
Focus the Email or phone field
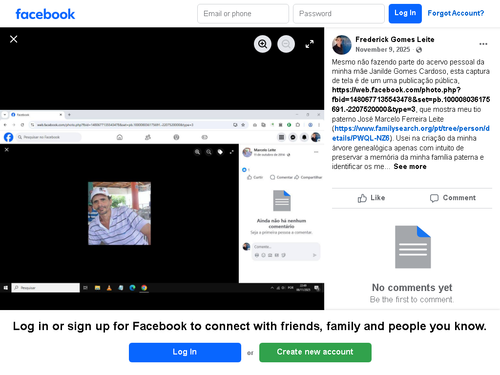(243, 14)
